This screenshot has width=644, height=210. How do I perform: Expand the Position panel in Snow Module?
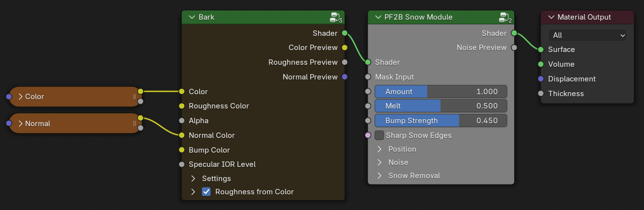pos(380,149)
